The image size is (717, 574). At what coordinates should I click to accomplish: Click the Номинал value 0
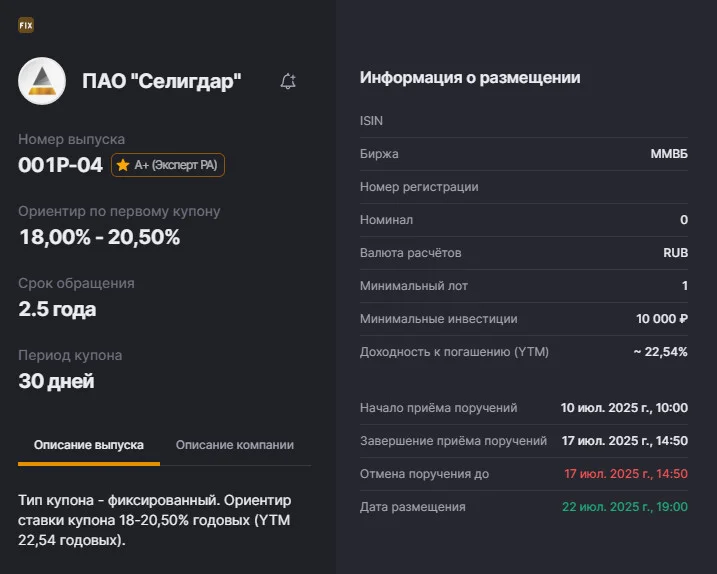pyautogui.click(x=684, y=220)
